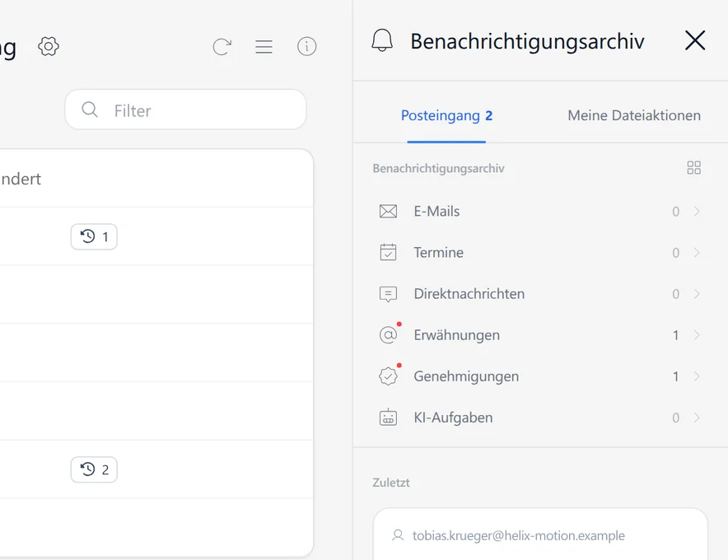Expand E-Mails with its chevron
The height and width of the screenshot is (560, 728).
click(697, 212)
